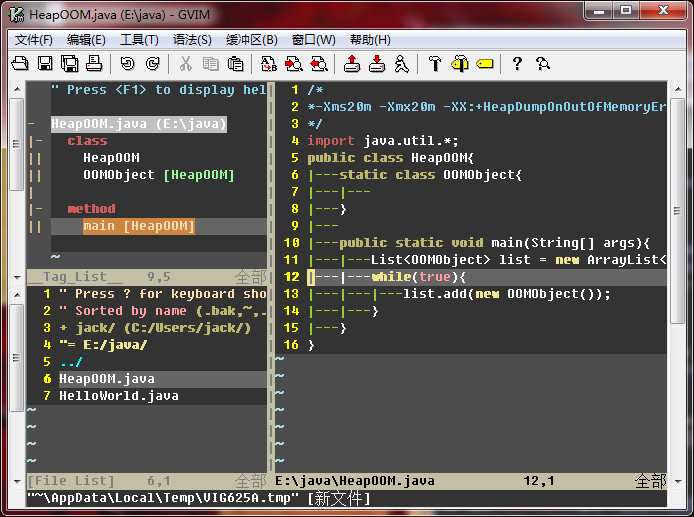694x517 pixels.
Task: Click the Save Session icon
Action: tap(377, 64)
